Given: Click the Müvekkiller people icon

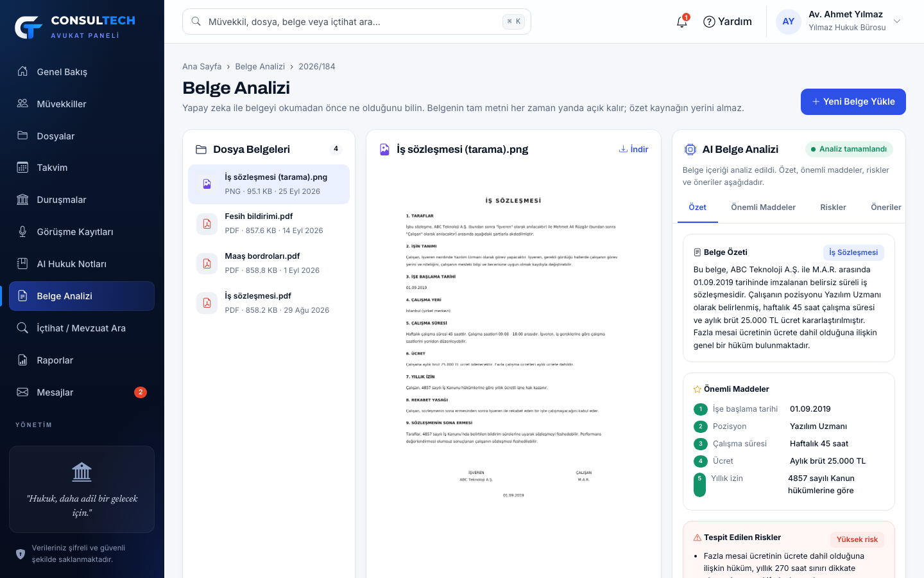Looking at the screenshot, I should 22,103.
